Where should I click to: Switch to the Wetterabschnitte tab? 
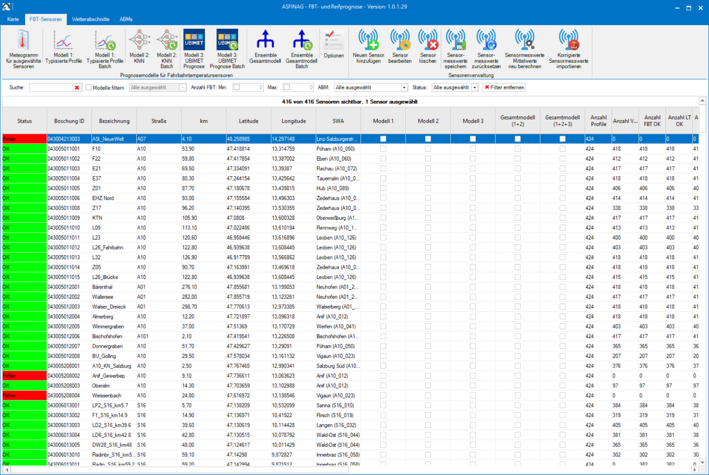[91, 19]
